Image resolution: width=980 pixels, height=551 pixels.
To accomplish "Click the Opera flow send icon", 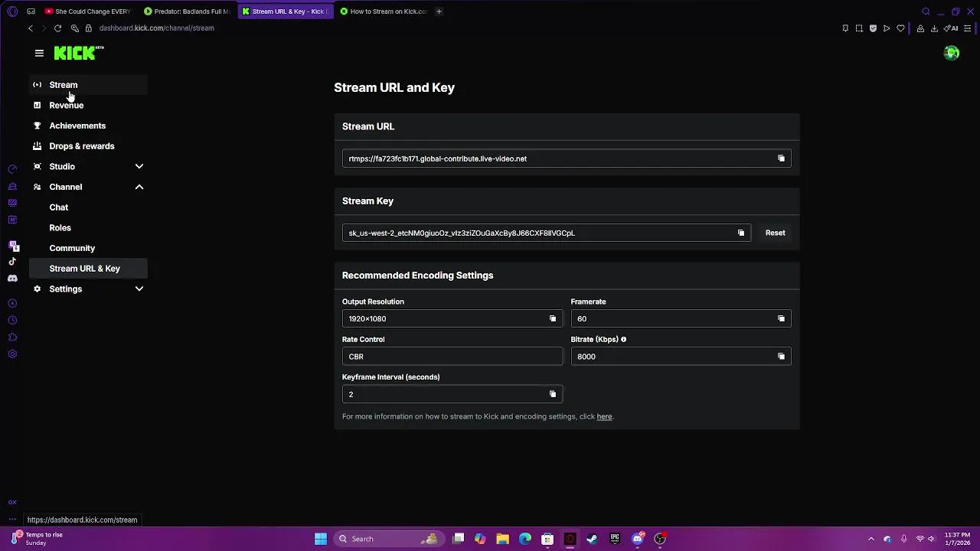I will [x=887, y=28].
